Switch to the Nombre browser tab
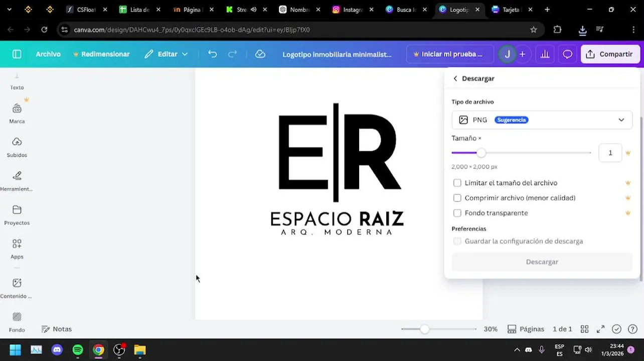The image size is (644, 361). 300,10
